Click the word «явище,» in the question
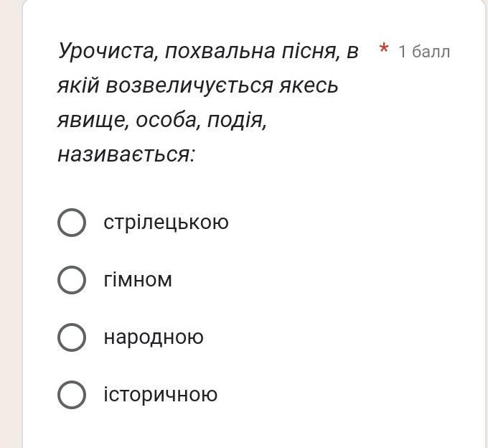This screenshot has width=488, height=448. click(93, 121)
